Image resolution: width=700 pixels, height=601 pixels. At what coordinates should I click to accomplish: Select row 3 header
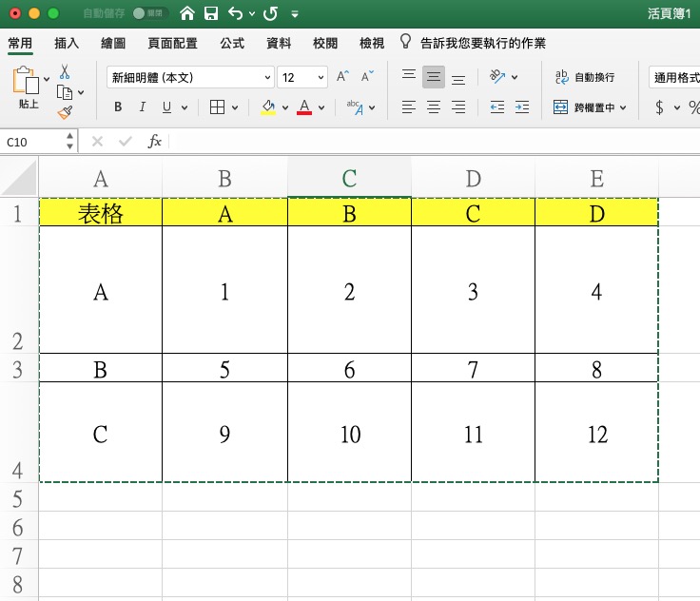coord(19,369)
